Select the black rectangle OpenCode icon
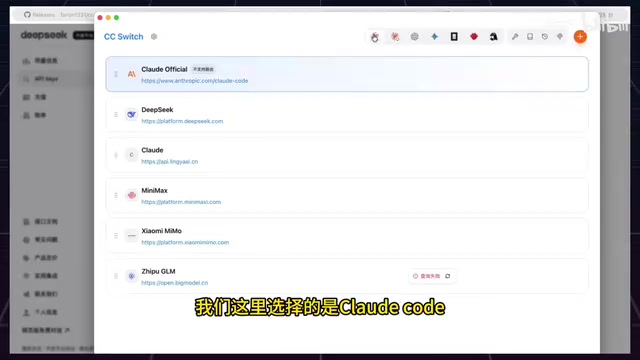 (x=454, y=37)
